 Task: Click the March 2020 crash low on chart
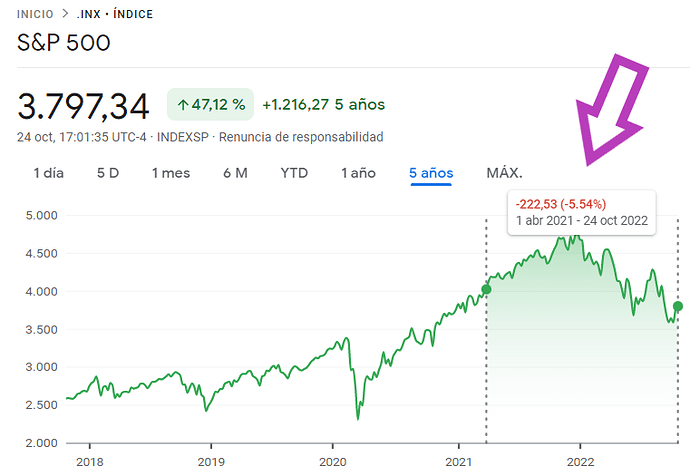coord(358,418)
